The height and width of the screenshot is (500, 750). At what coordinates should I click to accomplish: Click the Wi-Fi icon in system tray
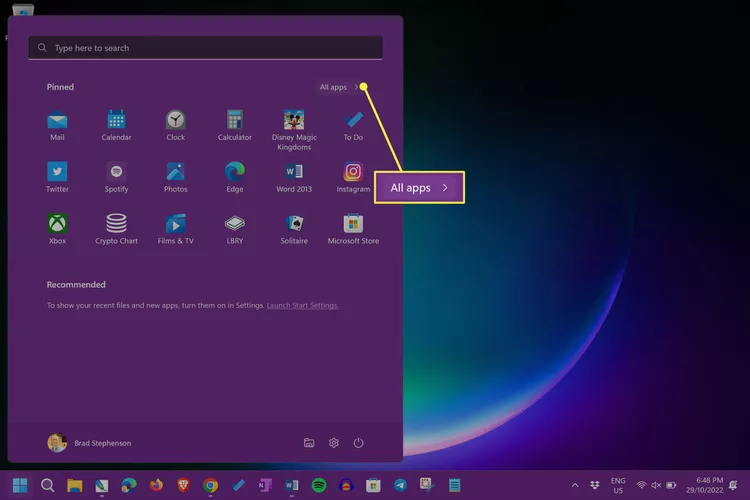pyautogui.click(x=641, y=485)
